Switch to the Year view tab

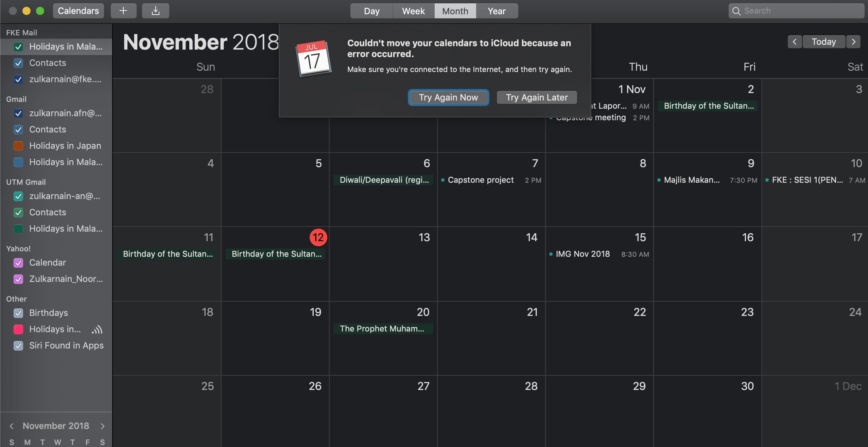497,11
